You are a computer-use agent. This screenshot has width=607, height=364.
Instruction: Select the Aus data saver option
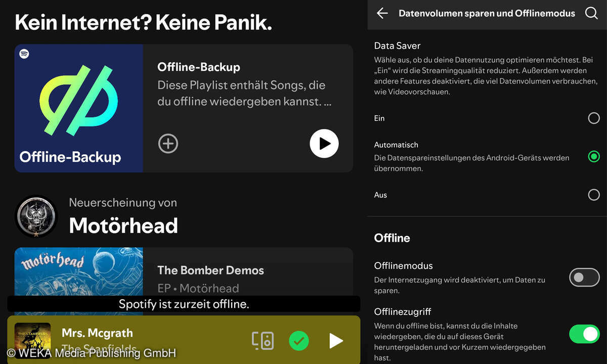[x=594, y=195]
